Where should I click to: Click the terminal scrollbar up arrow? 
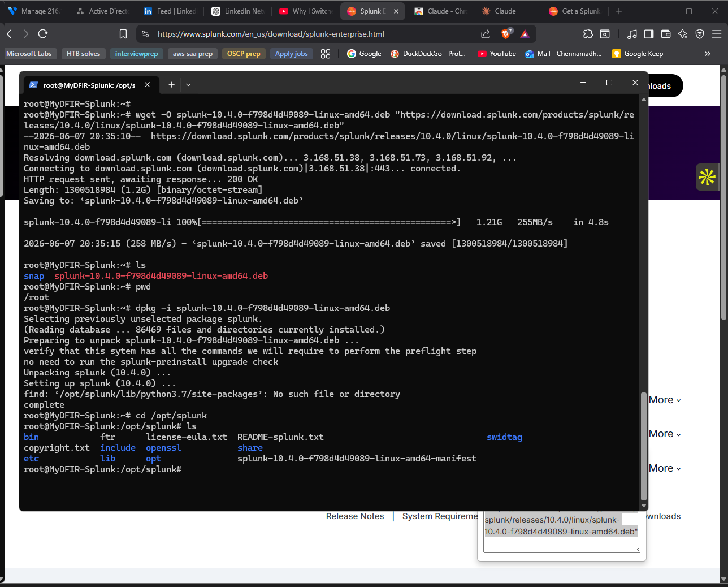[x=643, y=100]
